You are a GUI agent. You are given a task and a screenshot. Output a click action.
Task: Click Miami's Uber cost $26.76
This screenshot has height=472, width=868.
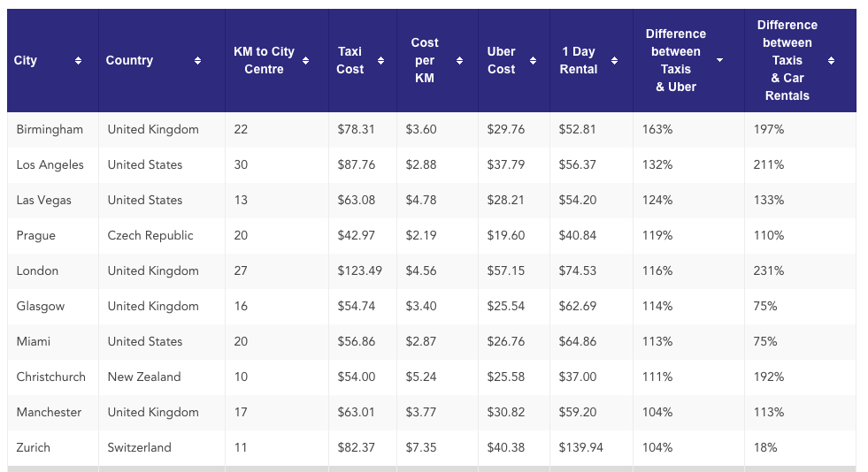(506, 341)
